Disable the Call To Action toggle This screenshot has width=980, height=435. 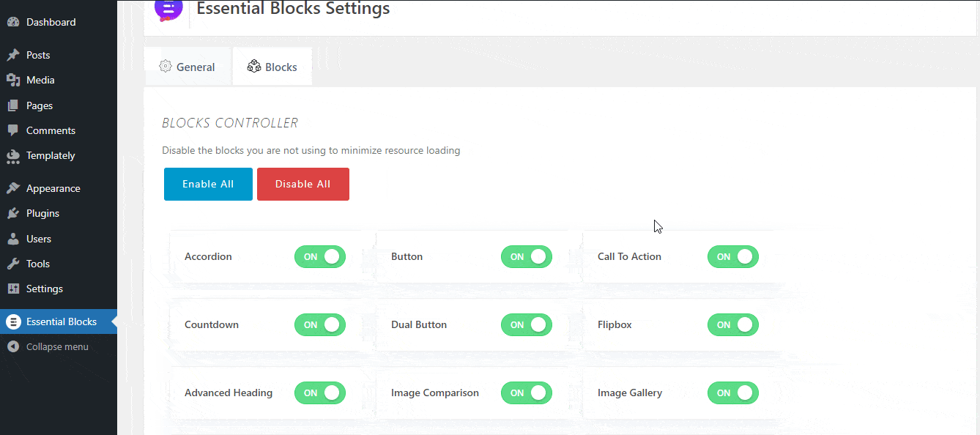(733, 256)
